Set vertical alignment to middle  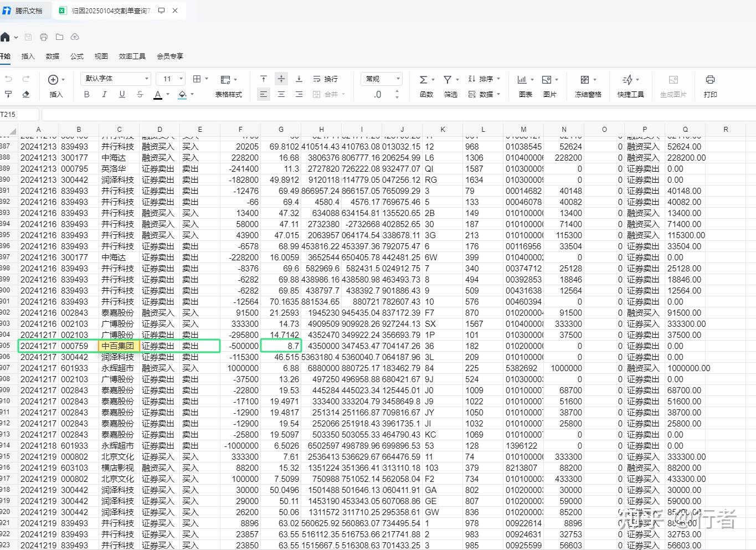tap(281, 79)
